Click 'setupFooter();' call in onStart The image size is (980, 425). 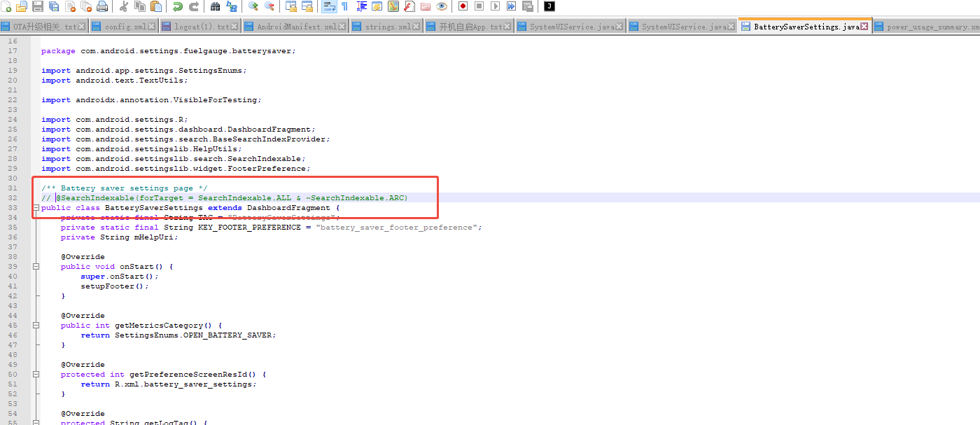point(115,286)
